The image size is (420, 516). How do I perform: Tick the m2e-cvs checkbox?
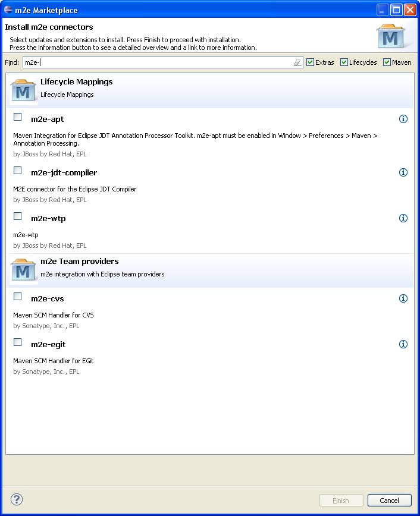(18, 297)
